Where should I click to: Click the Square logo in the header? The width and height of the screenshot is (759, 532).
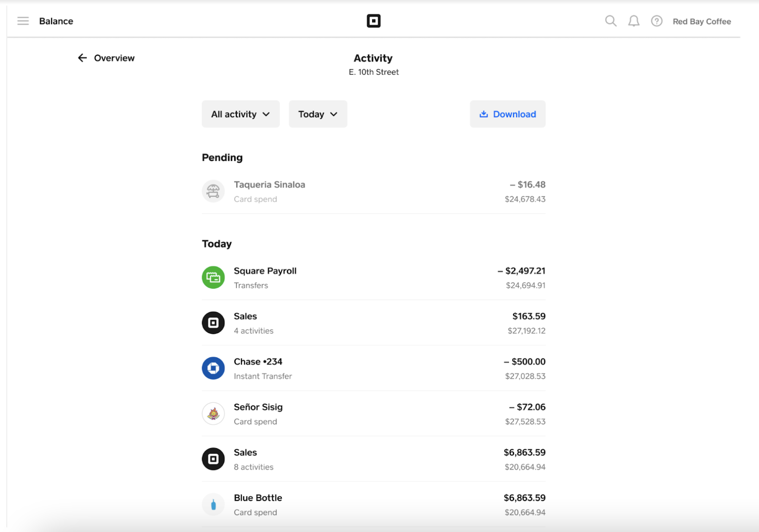373,21
